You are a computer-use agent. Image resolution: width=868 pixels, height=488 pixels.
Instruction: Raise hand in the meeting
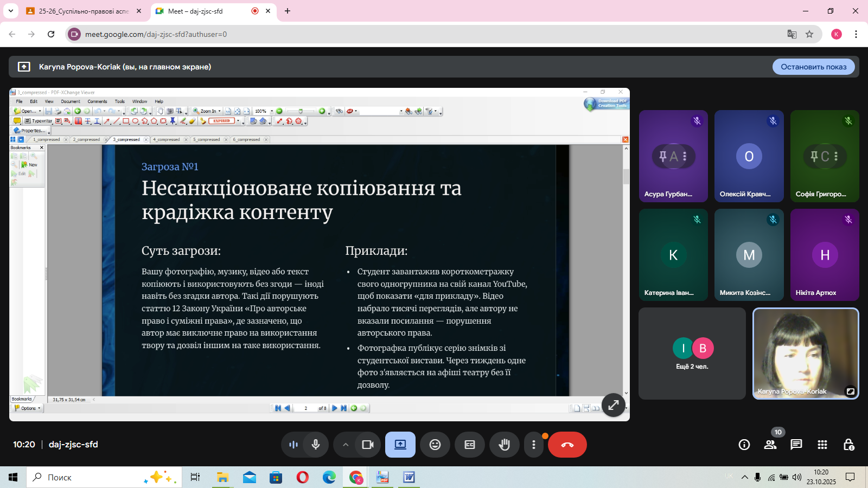(x=505, y=445)
